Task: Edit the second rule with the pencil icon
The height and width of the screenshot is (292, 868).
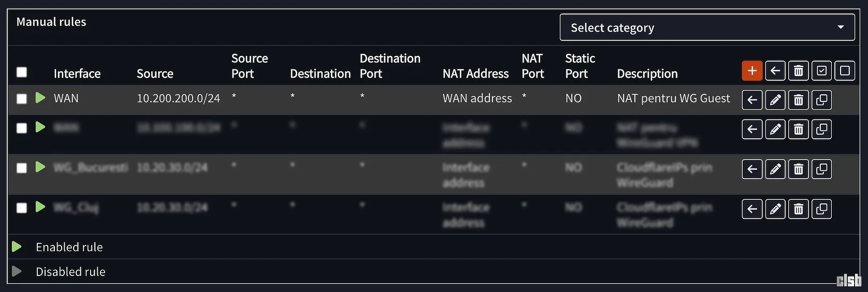Action: [775, 129]
